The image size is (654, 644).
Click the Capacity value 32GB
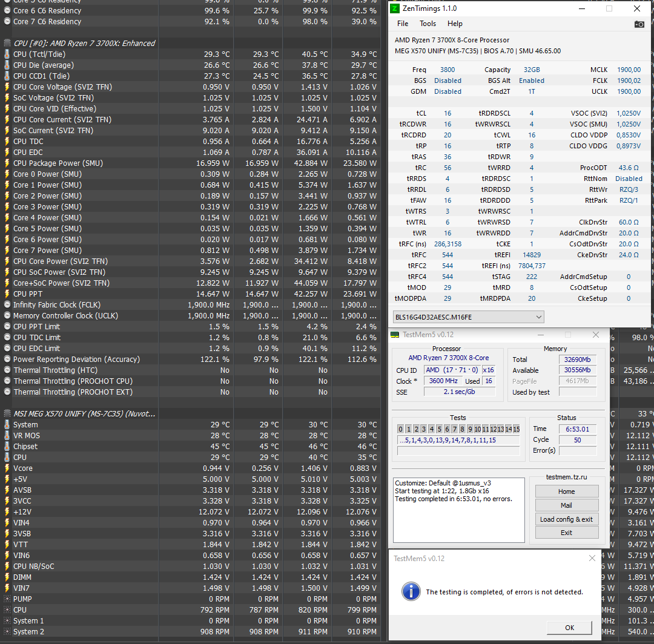click(x=532, y=70)
